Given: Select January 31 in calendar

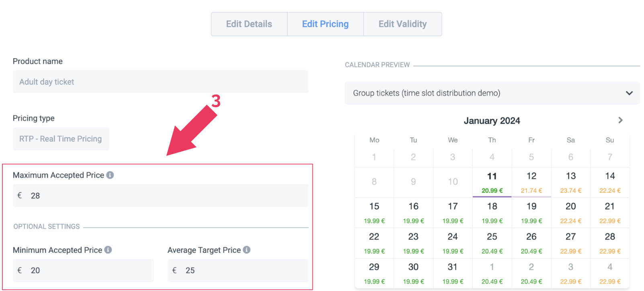Looking at the screenshot, I should tap(453, 273).
